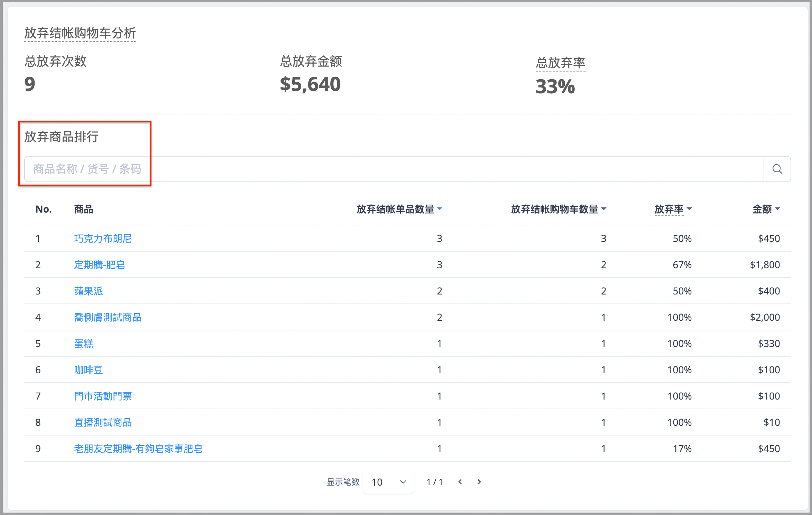Open product 直播測試商品
The height and width of the screenshot is (515, 812).
pyautogui.click(x=103, y=422)
